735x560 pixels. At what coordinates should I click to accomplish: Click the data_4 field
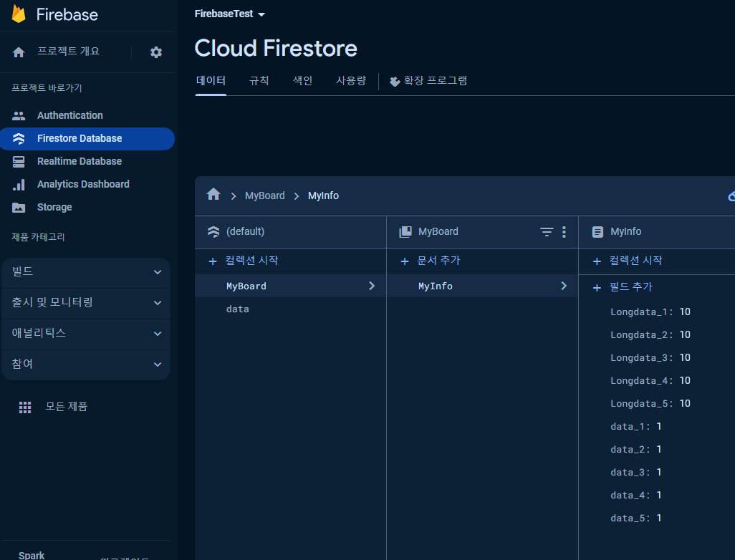636,496
